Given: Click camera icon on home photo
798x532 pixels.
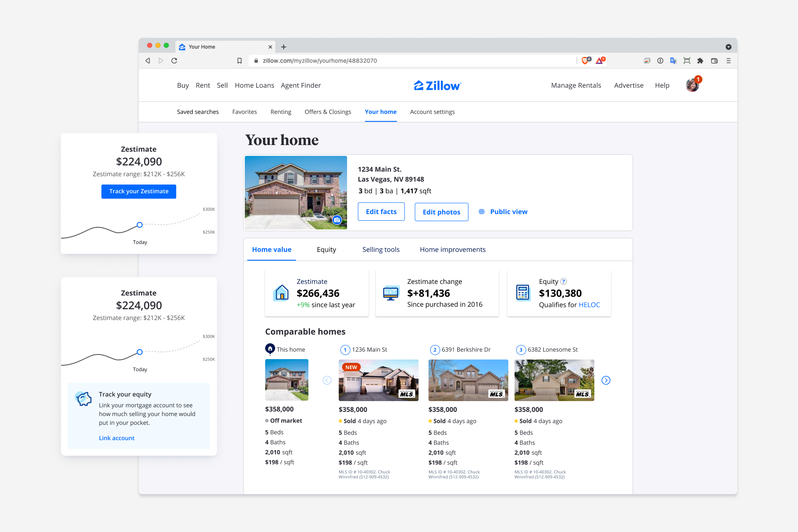Looking at the screenshot, I should click(x=337, y=220).
